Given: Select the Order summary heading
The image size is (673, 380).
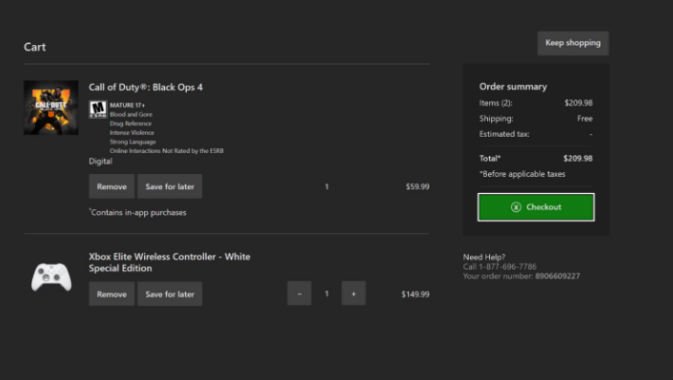Looking at the screenshot, I should pos(513,87).
